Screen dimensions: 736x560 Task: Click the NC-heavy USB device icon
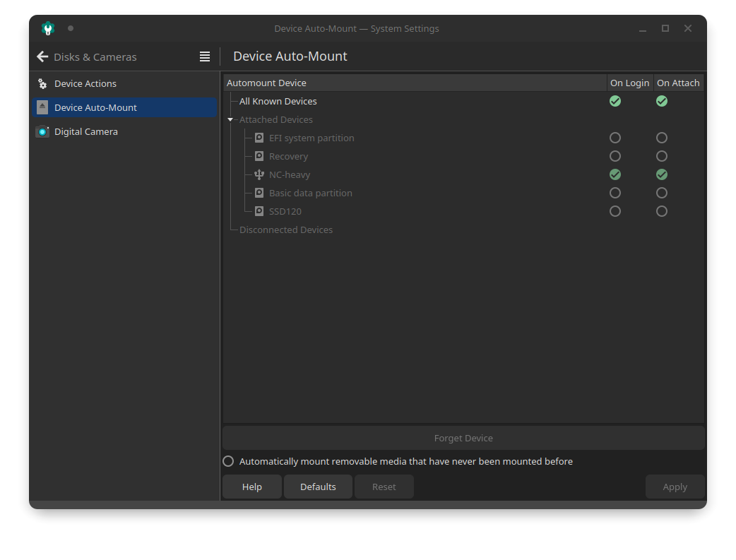coord(259,174)
